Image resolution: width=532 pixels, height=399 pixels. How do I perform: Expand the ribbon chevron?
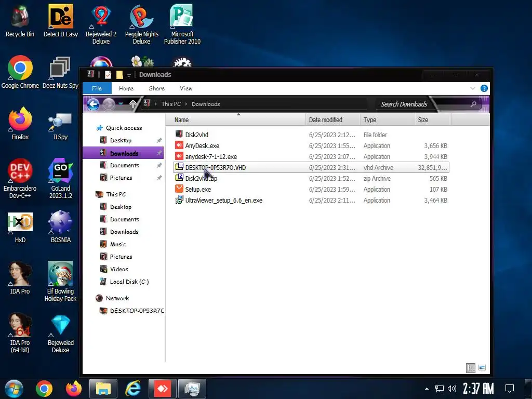(473, 88)
